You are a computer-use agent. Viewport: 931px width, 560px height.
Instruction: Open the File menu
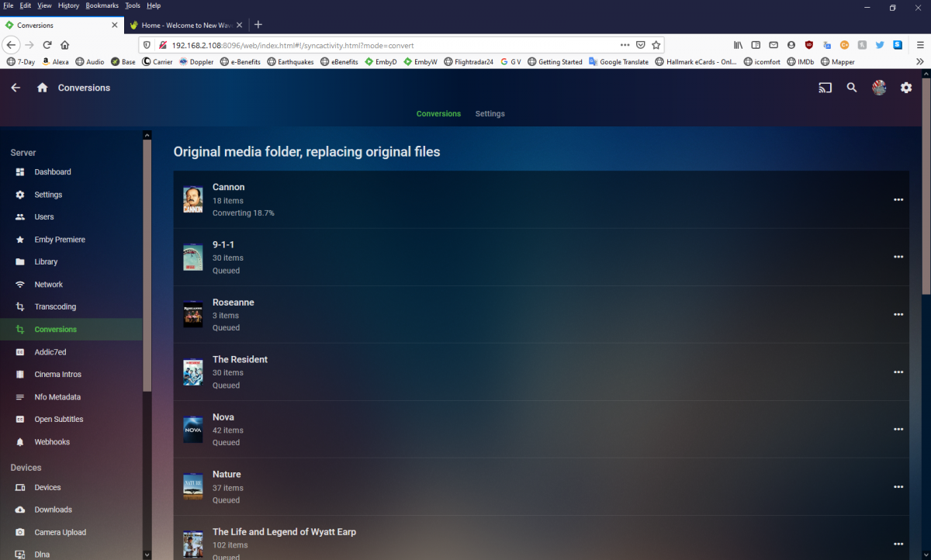[9, 5]
